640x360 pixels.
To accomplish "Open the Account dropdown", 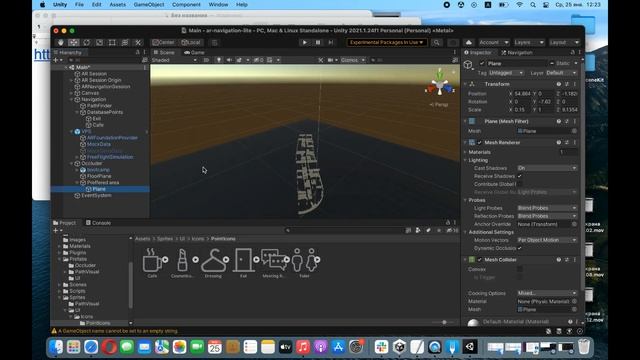I will pyautogui.click(x=493, y=42).
